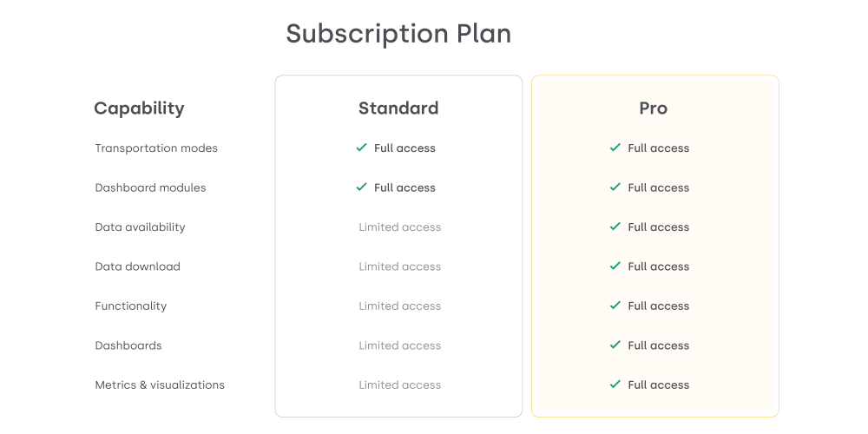Click Pro checkmark for Metrics & visualizations
The height and width of the screenshot is (434, 868).
pos(615,385)
